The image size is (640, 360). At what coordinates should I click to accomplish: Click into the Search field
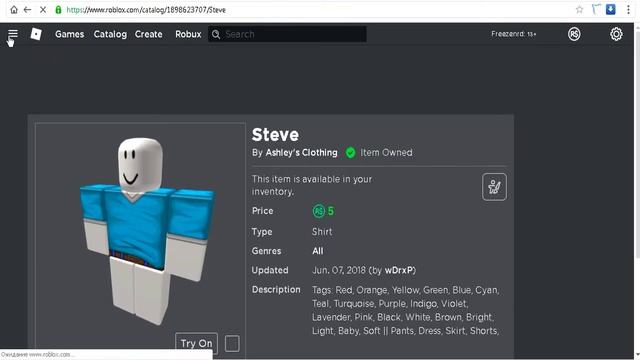[287, 34]
